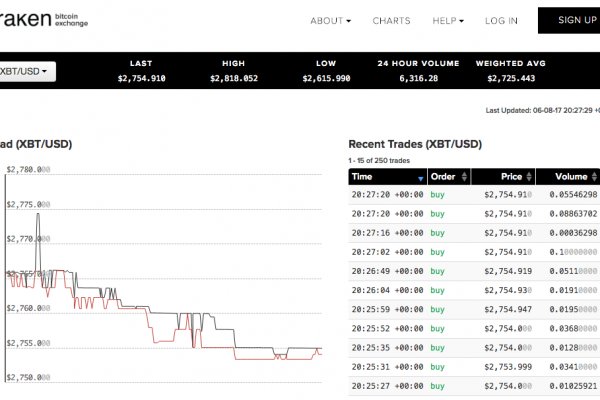Click the 24 hour volume figure 6,316.28
Image resolution: width=600 pixels, height=400 pixels.
[x=419, y=78]
